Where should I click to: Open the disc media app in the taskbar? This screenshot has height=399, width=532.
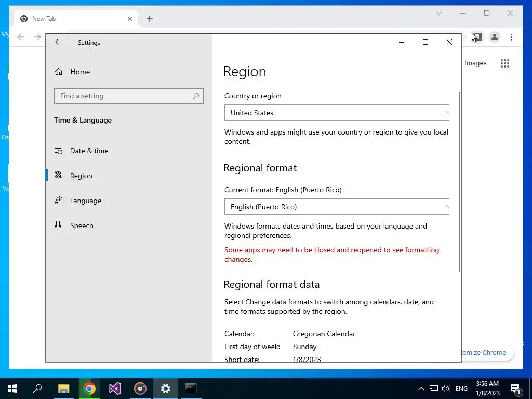[x=140, y=389]
